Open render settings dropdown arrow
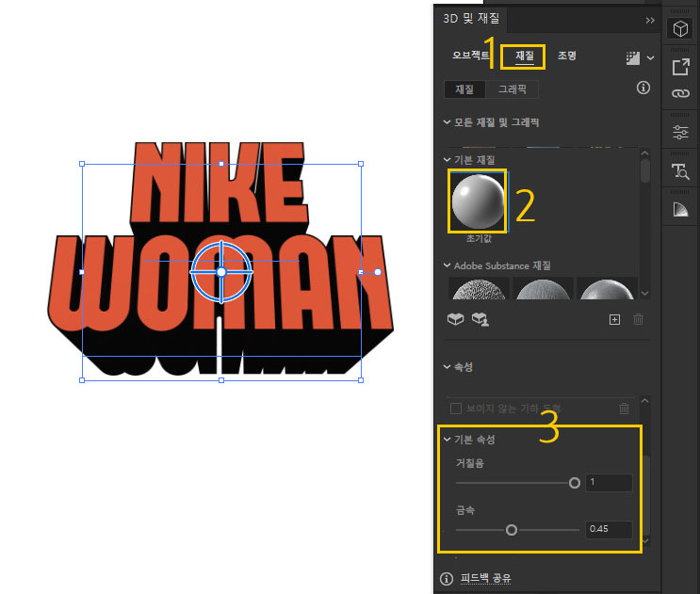 (x=650, y=58)
